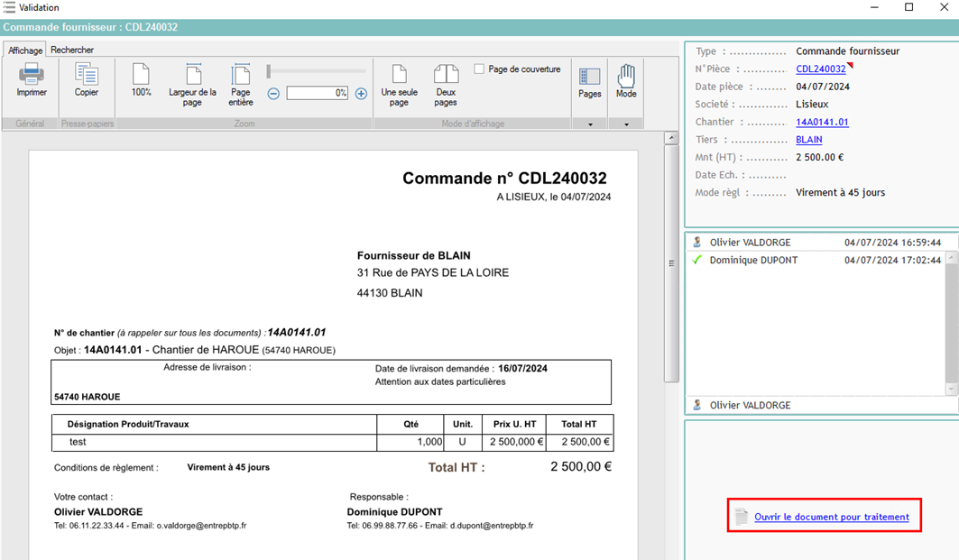This screenshot has height=560, width=959.
Task: Switch to the Rechercher tab
Action: tap(72, 50)
